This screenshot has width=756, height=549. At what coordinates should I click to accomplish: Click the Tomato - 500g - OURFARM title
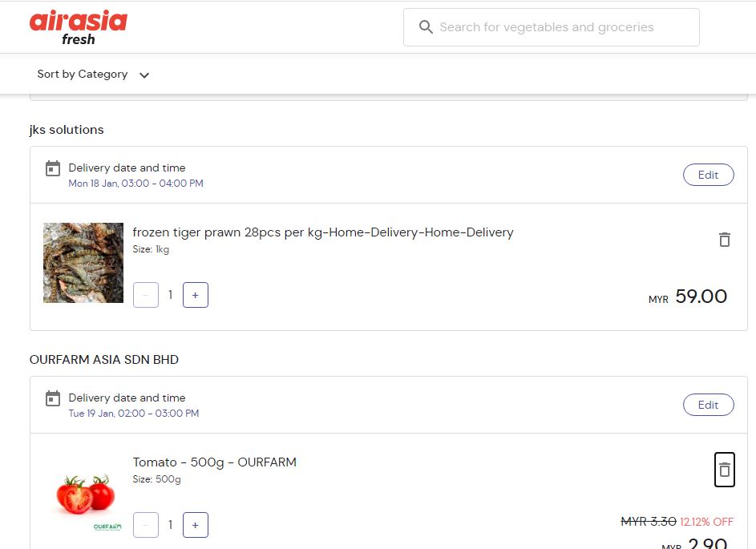[215, 462]
